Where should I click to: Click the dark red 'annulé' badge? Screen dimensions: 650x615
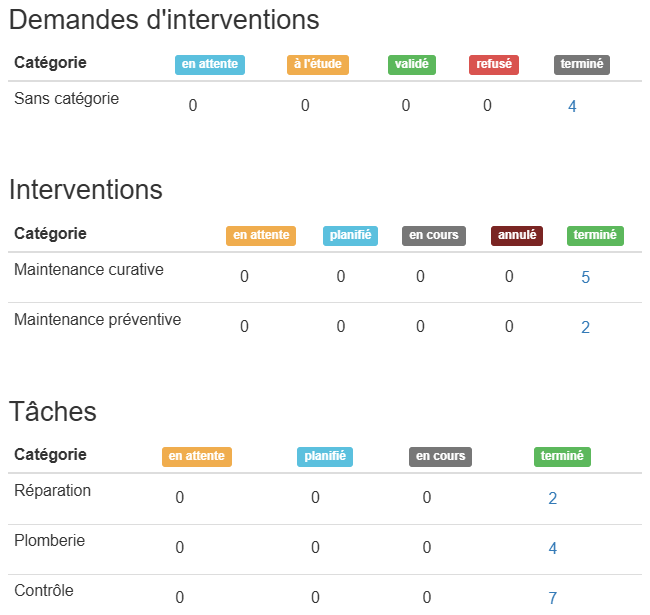point(516,235)
